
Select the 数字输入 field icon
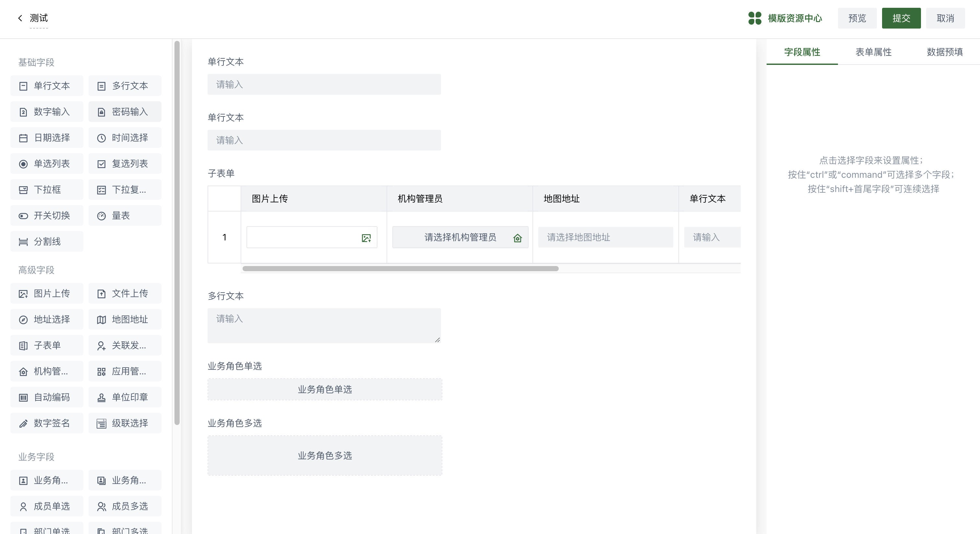click(x=23, y=112)
